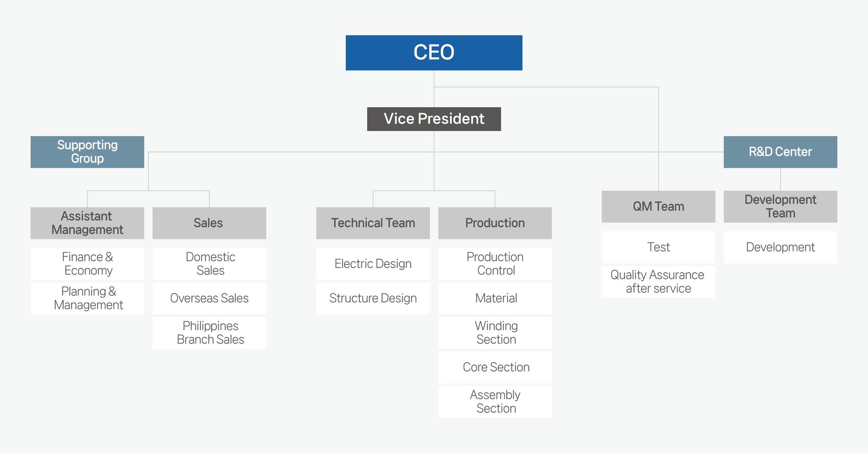Click the Development Team header

pos(780,207)
